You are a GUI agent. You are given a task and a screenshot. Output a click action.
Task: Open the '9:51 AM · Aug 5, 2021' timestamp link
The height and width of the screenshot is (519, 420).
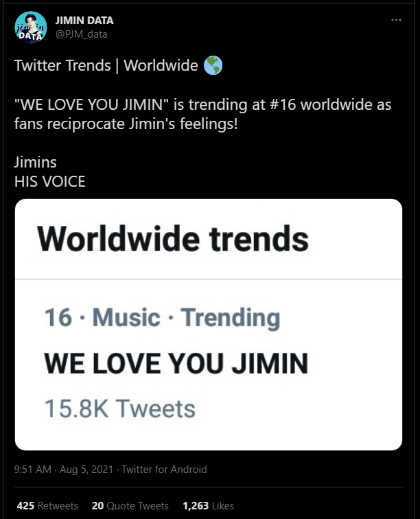tap(64, 470)
